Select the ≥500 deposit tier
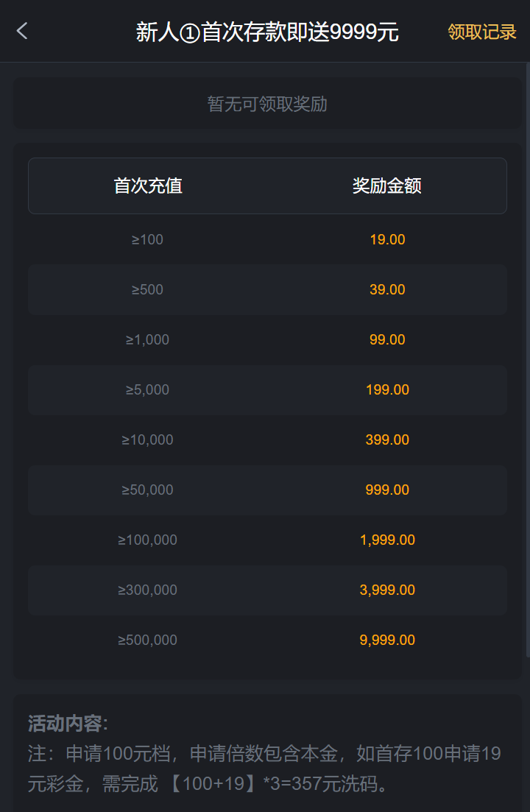The image size is (530, 812). pyautogui.click(x=147, y=289)
